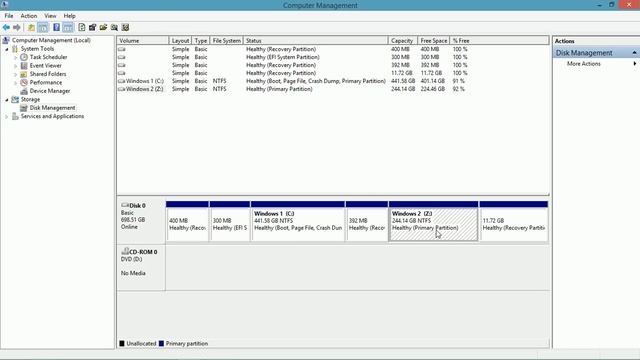Collapse the Storage tree node

(7, 100)
